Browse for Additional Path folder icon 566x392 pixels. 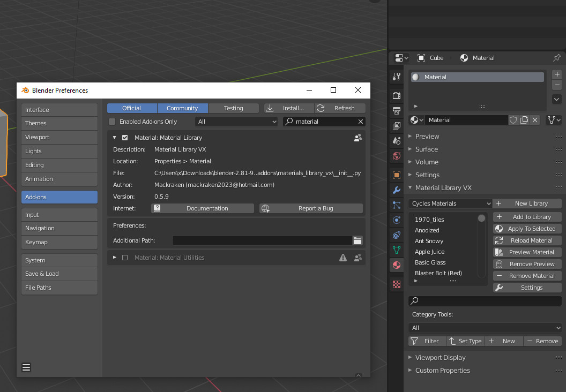tap(358, 241)
